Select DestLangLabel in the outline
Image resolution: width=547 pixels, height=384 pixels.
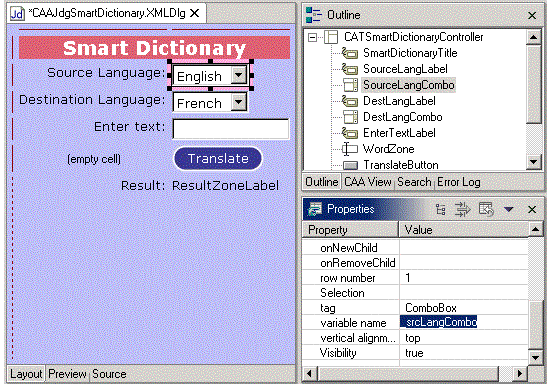click(399, 101)
